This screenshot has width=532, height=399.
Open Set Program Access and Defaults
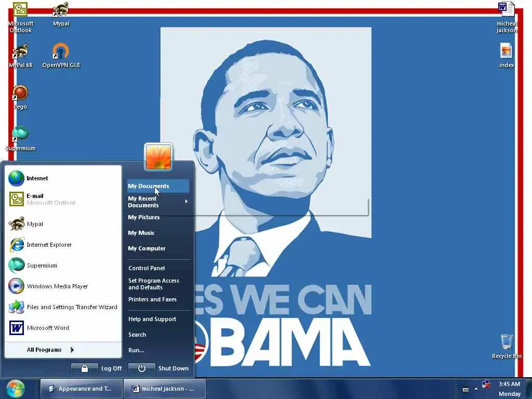click(x=158, y=284)
